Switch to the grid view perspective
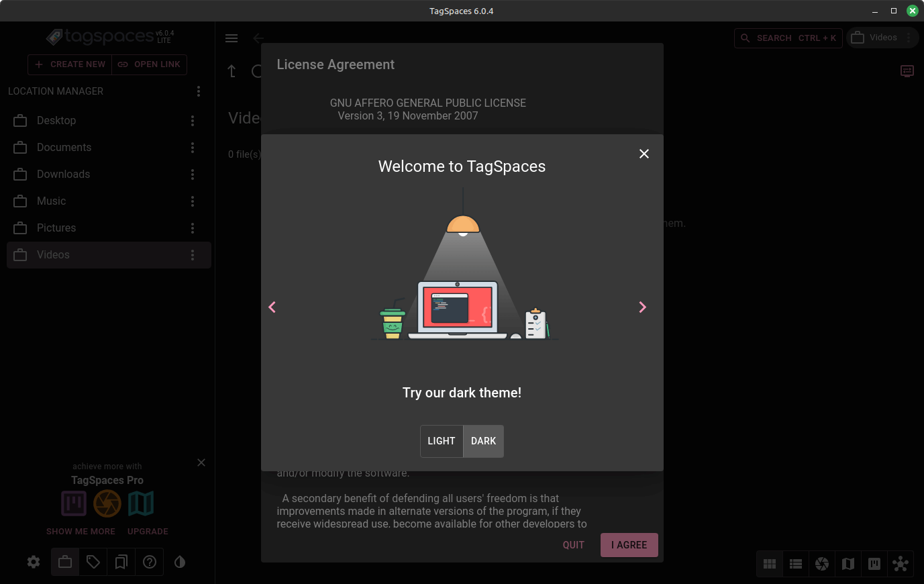 (770, 564)
